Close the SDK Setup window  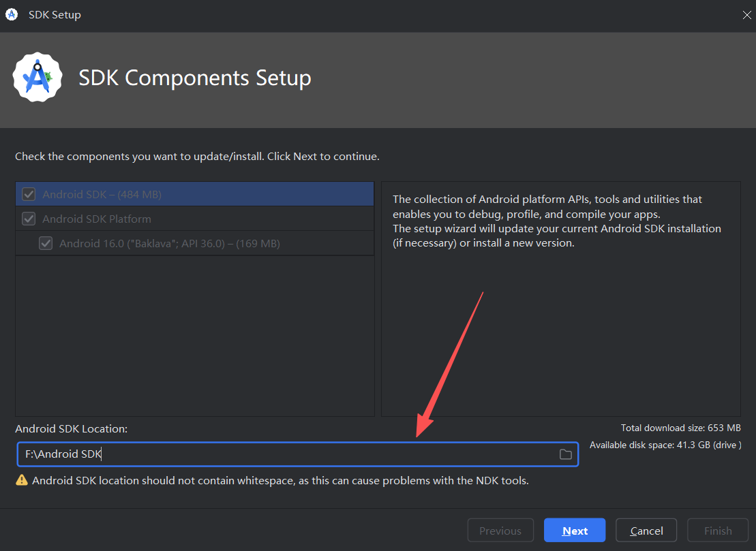coord(746,14)
